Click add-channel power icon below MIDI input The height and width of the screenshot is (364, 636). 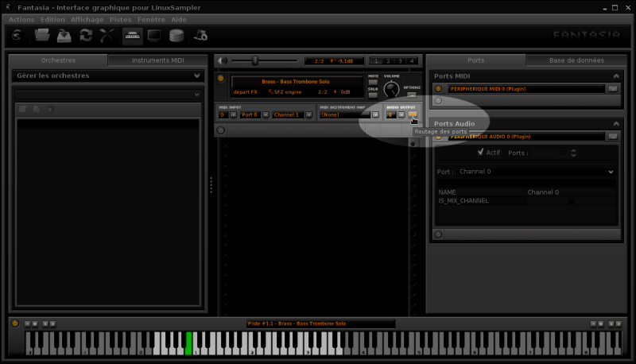point(221,130)
